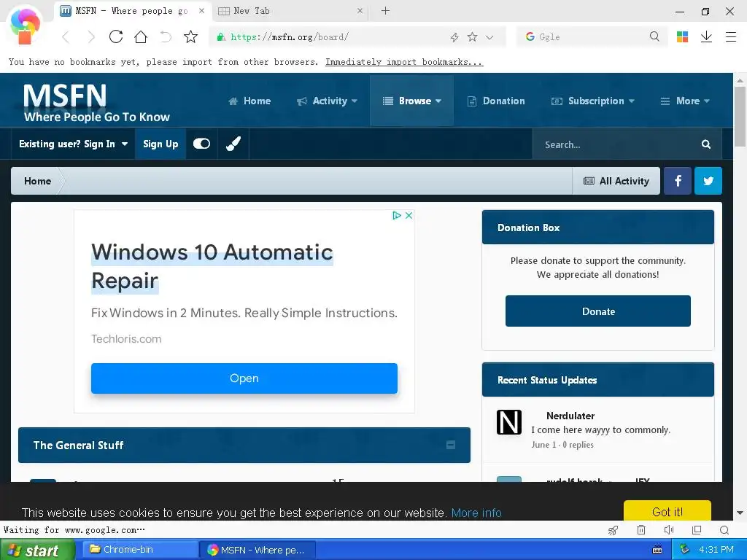Image resolution: width=747 pixels, height=560 pixels.
Task: Switch to the New Tab tab
Action: tap(290, 10)
